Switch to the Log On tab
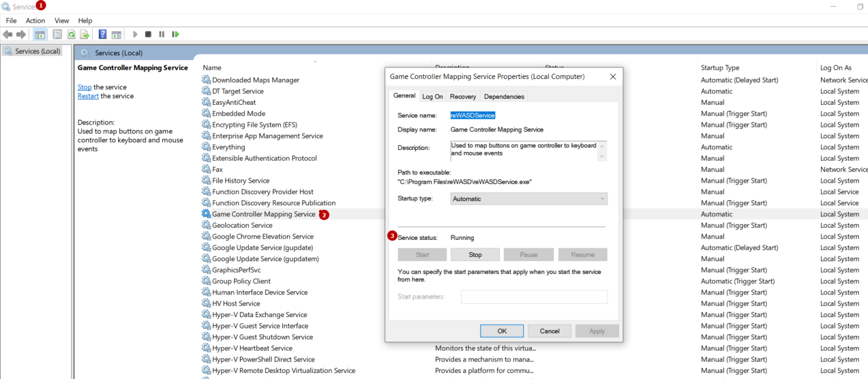This screenshot has height=379, width=868. click(432, 96)
